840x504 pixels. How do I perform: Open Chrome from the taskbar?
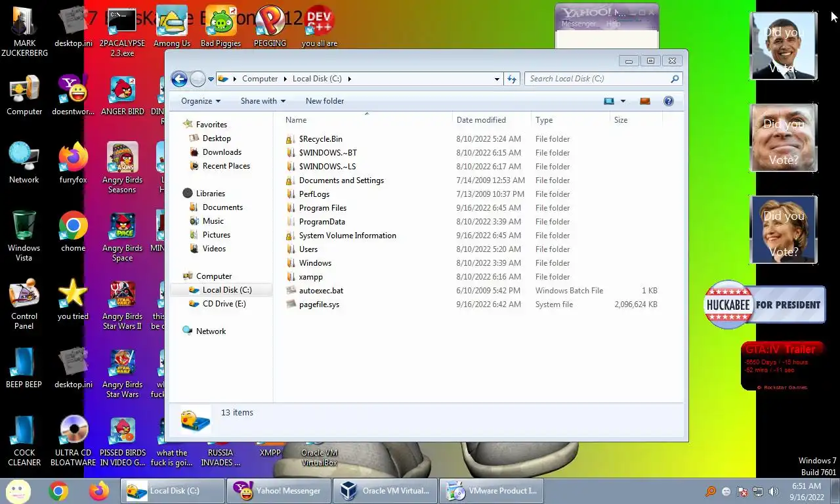58,491
